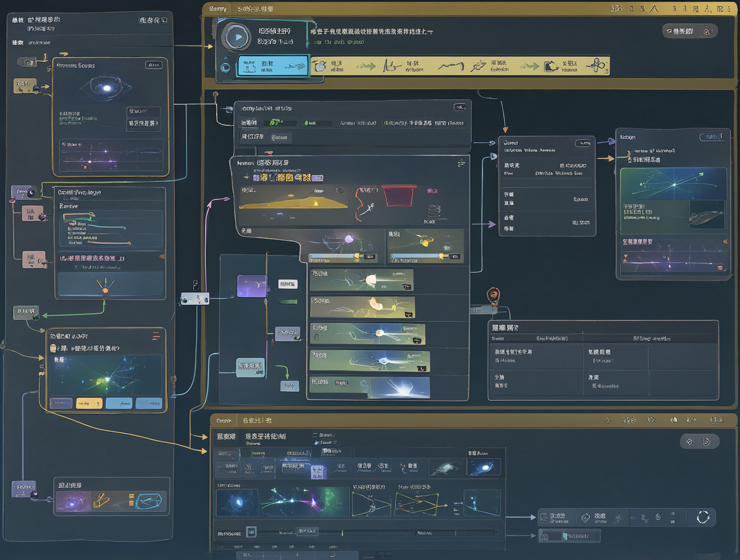Open the spaceship thumbnail in the right panel

[706, 215]
